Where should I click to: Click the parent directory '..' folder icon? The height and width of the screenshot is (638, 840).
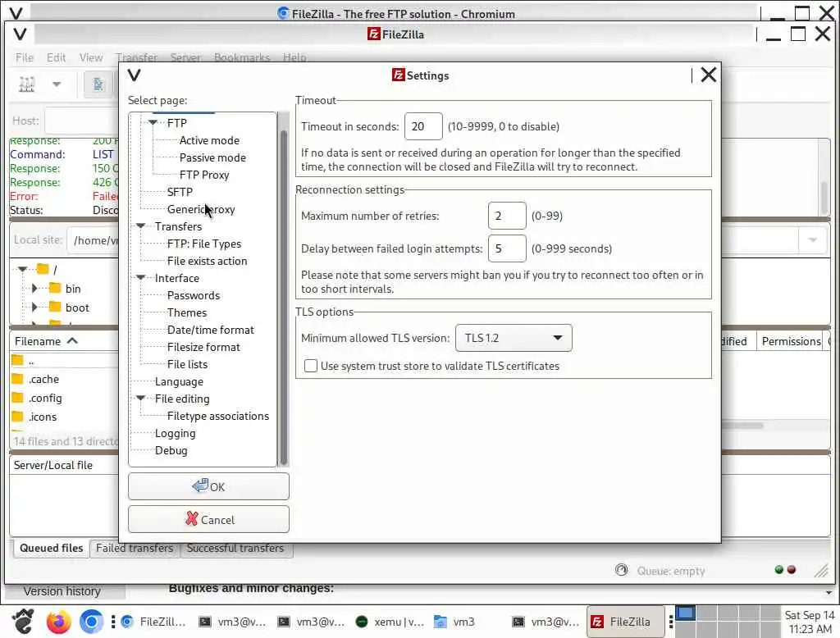(x=18, y=360)
